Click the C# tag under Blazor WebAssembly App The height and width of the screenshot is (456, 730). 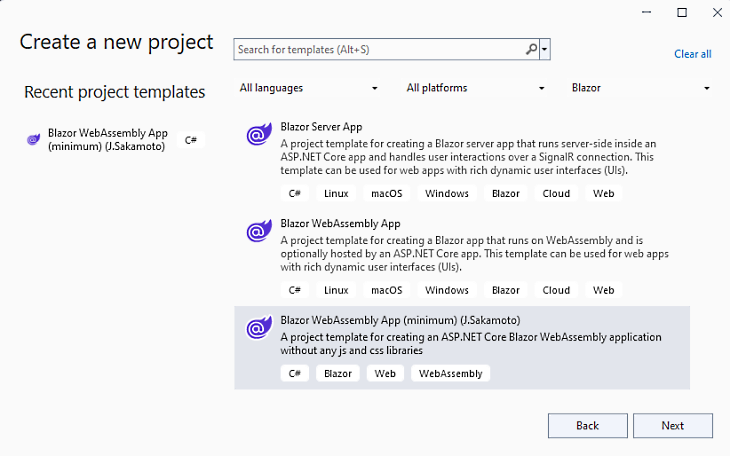[x=294, y=290]
